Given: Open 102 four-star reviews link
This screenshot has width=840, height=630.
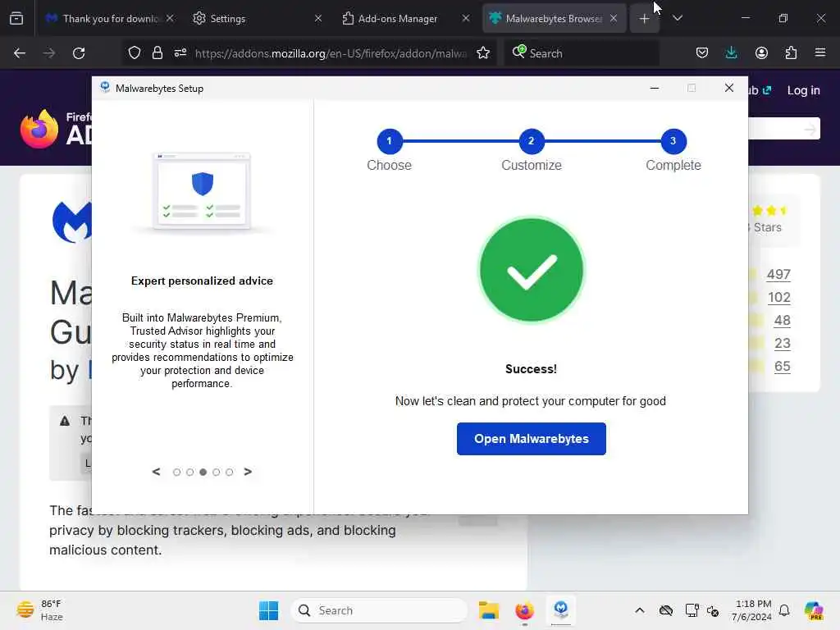Looking at the screenshot, I should pyautogui.click(x=779, y=297).
